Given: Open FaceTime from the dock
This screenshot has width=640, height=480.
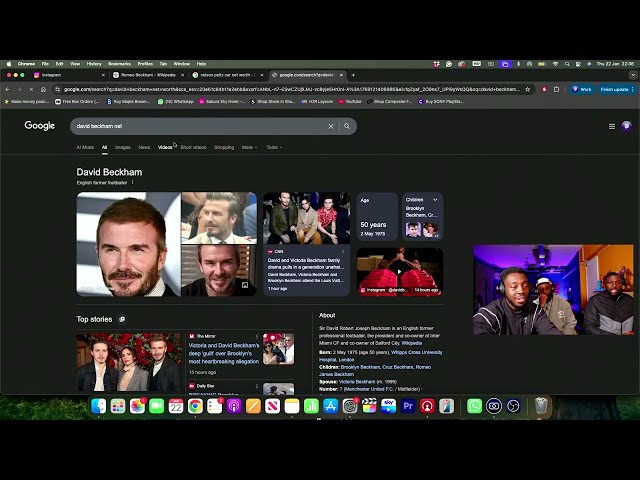Looking at the screenshot, I should (x=157, y=406).
